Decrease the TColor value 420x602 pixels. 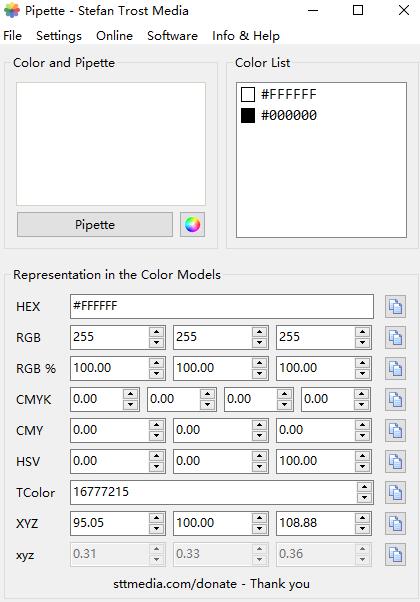click(x=364, y=498)
